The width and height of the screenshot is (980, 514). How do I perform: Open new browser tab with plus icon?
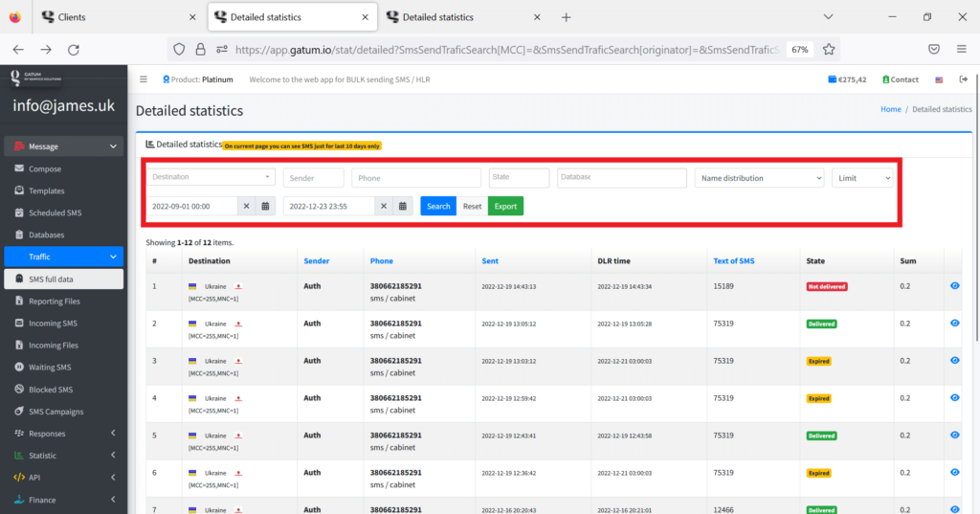point(566,17)
